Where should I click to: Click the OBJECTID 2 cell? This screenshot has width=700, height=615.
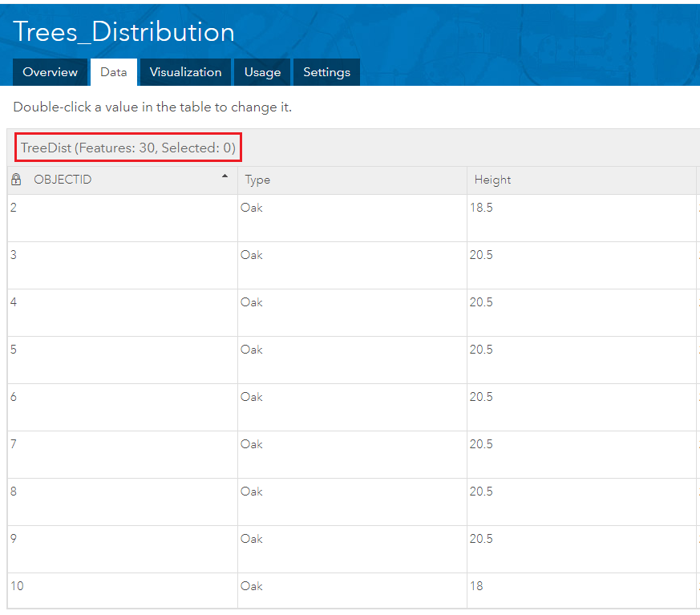coord(14,208)
